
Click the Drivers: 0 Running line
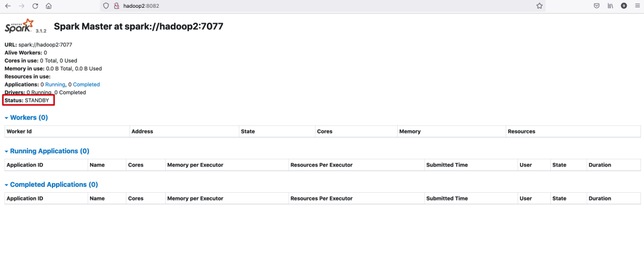[x=45, y=93]
